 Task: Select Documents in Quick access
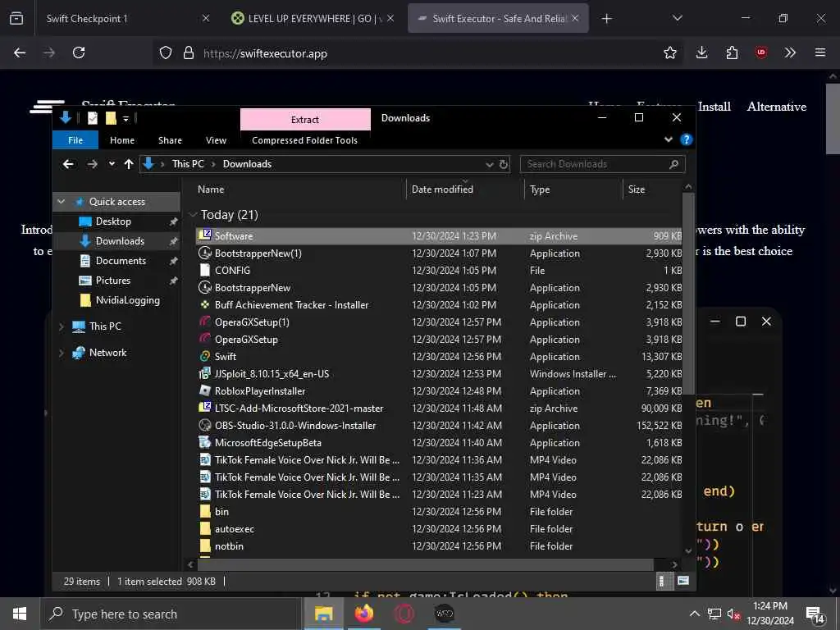[x=121, y=261]
